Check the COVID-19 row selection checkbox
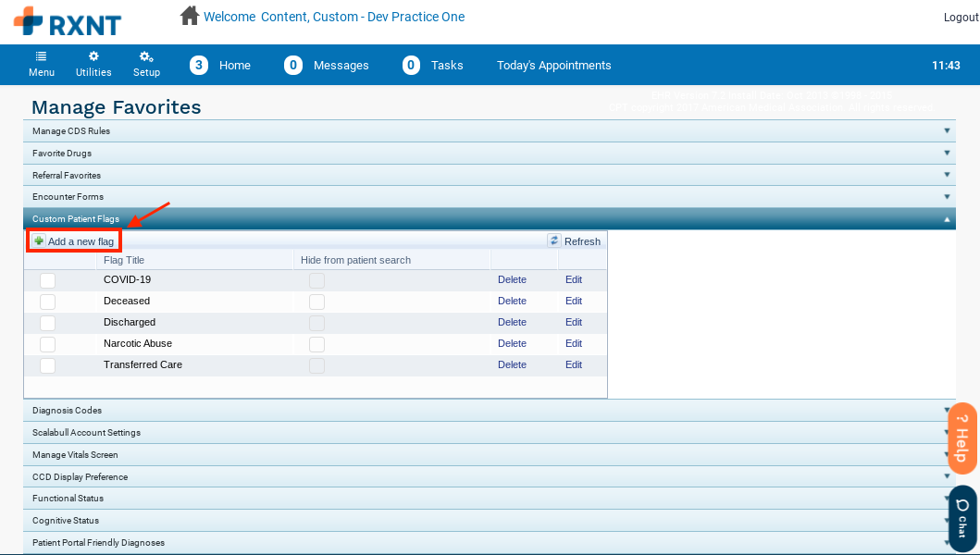The width and height of the screenshot is (980, 555). point(48,280)
